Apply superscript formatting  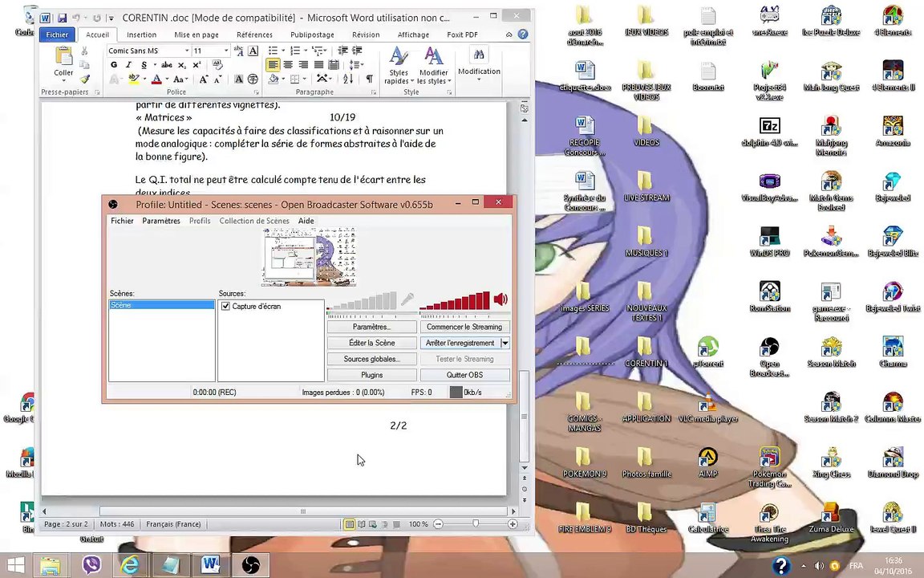[x=197, y=65]
